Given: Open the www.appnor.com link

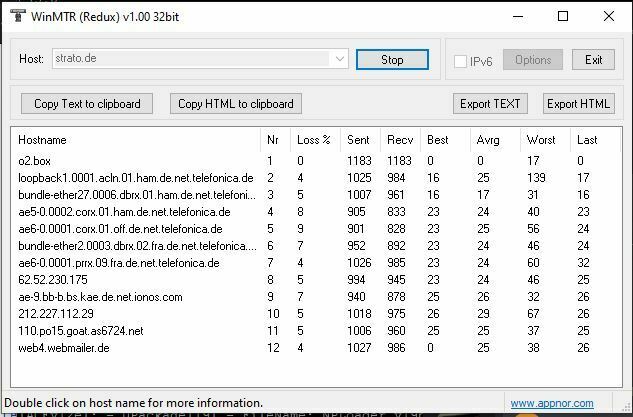Looking at the screenshot, I should pyautogui.click(x=552, y=403).
